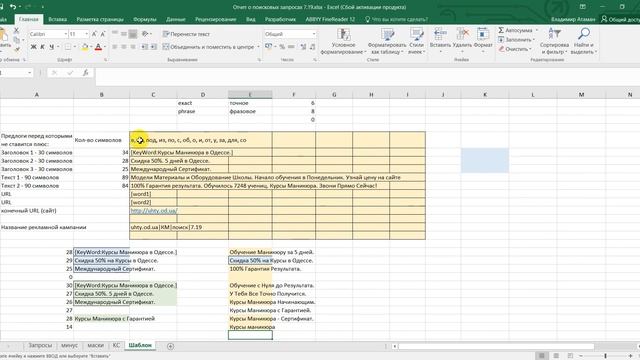The width and height of the screenshot is (640, 360).
Task: Open the Данные ribbon tab
Action: [176, 19]
